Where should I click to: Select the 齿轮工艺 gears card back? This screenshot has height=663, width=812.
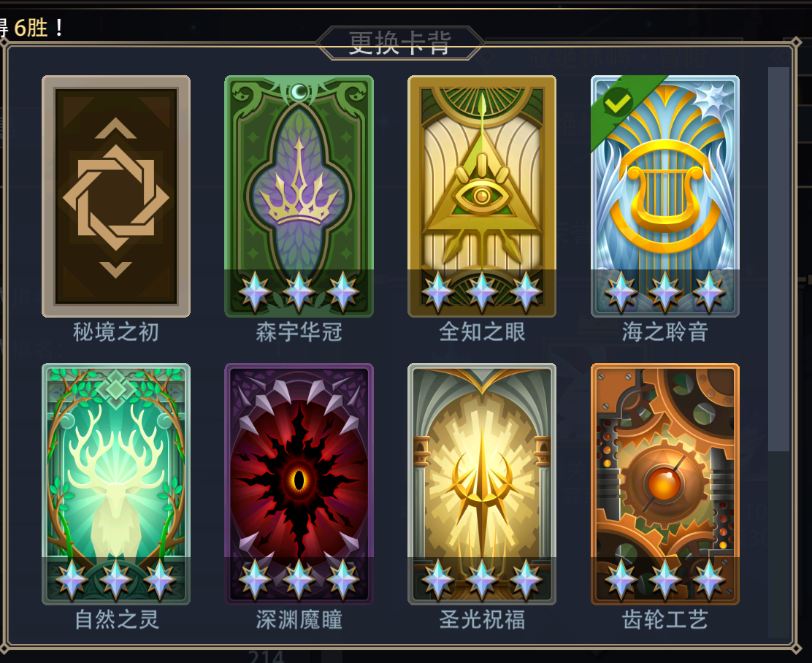[665, 484]
